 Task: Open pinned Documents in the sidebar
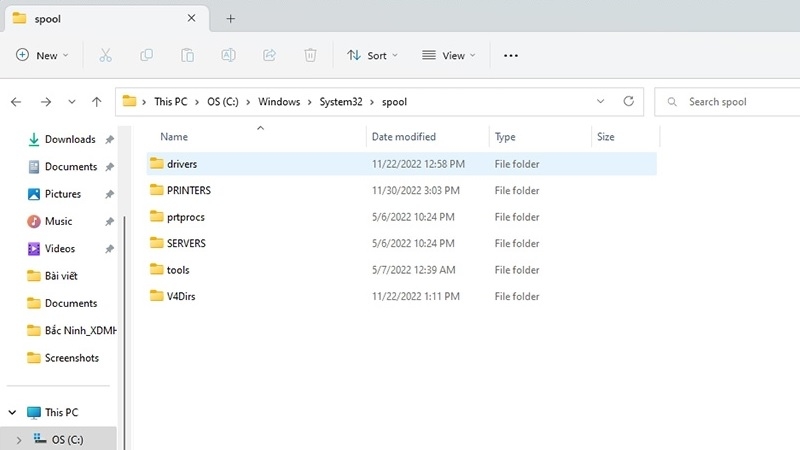click(x=61, y=167)
